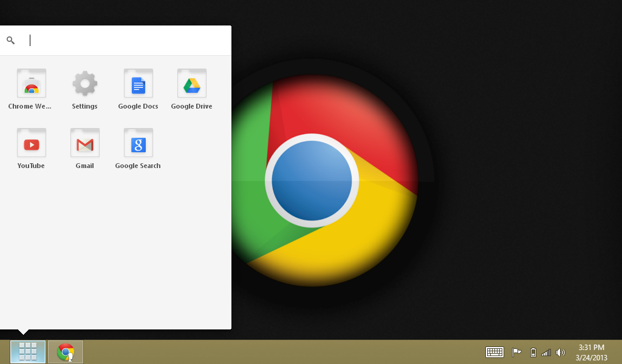This screenshot has width=622, height=364.
Task: Click the "Settings" label text
Action: (x=84, y=106)
